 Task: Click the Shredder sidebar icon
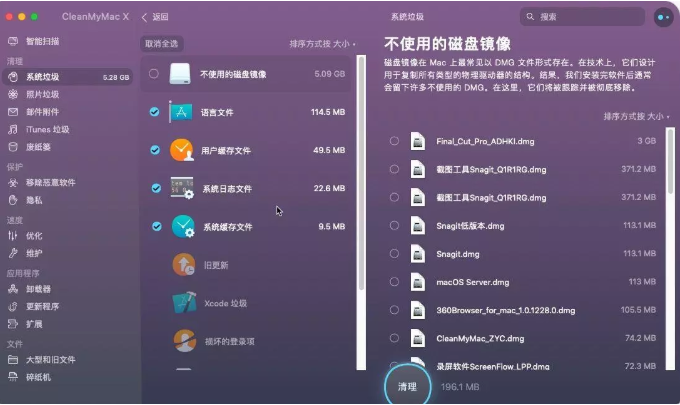point(13,377)
